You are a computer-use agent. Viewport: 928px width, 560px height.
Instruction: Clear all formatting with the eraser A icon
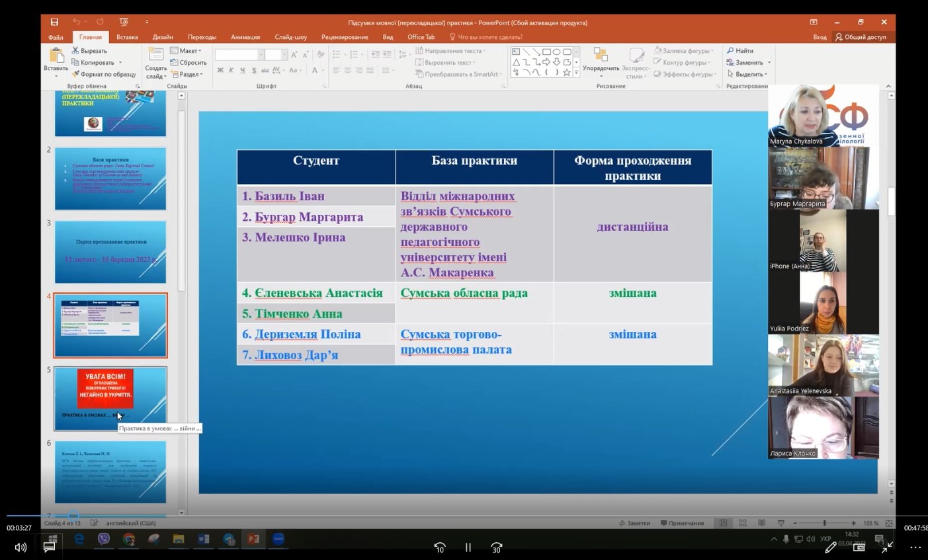pyautogui.click(x=321, y=54)
